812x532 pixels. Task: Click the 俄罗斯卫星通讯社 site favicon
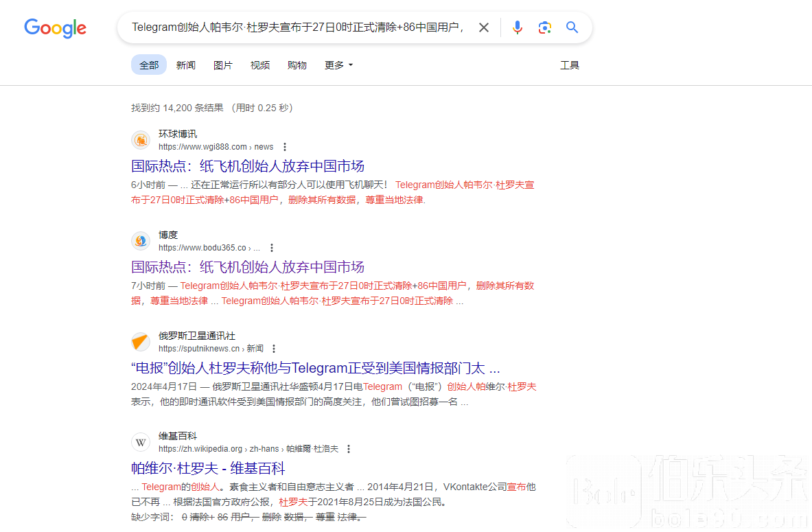[x=140, y=342]
